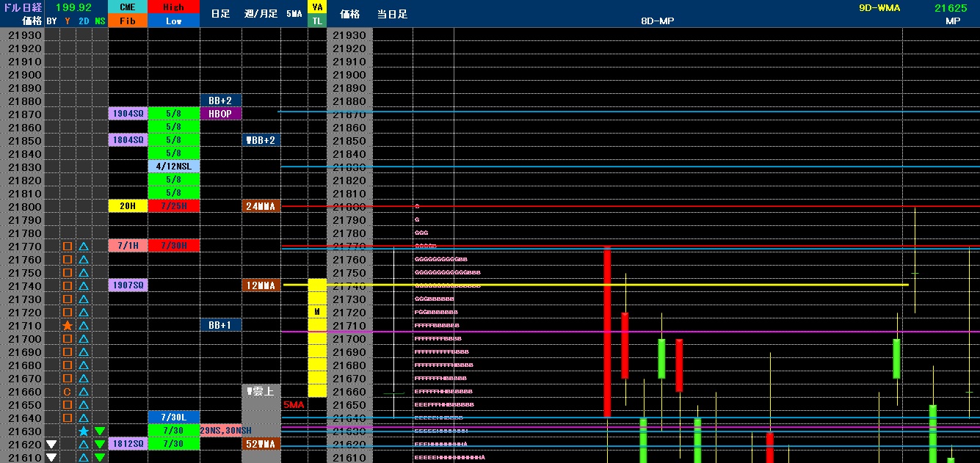Click the orange square marker in row 21760

coord(67,259)
